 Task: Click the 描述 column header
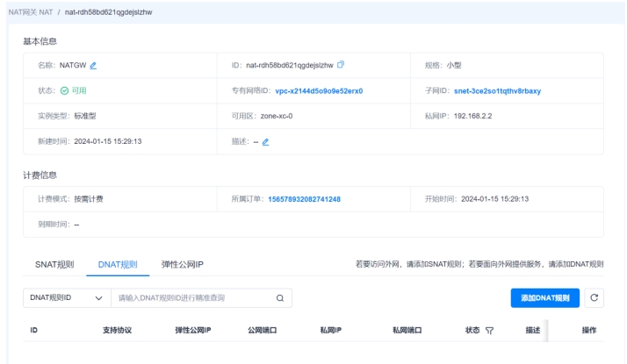[533, 331]
